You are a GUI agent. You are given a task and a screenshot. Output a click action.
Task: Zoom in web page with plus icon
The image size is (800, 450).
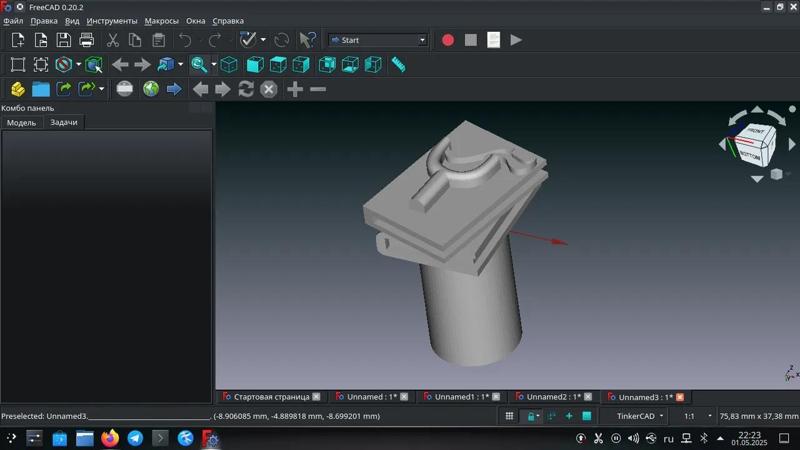click(x=295, y=89)
